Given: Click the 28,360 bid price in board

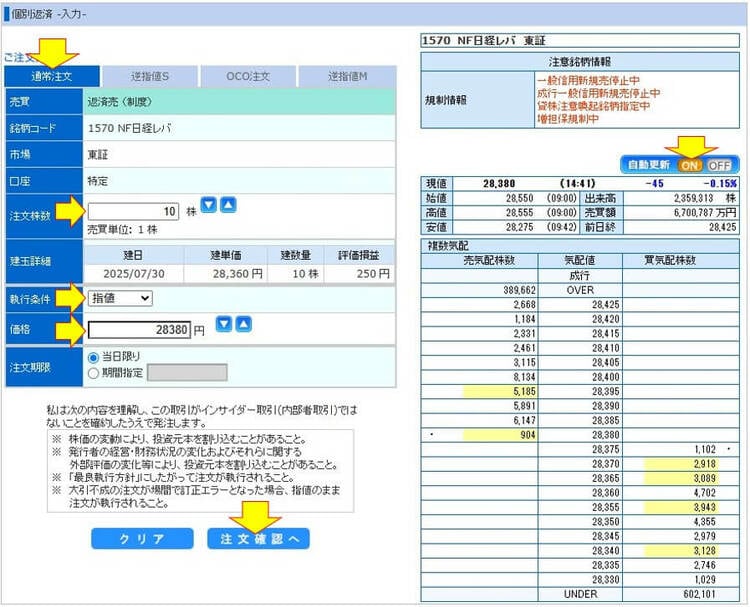Looking at the screenshot, I should [x=606, y=493].
